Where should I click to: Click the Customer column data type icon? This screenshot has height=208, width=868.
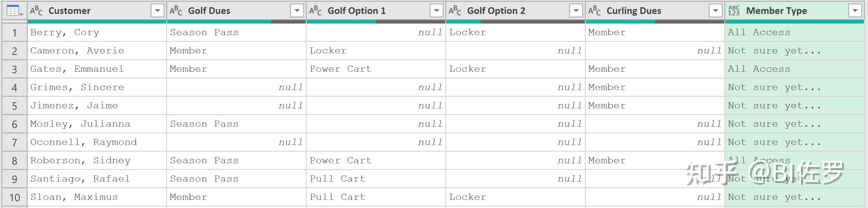click(36, 11)
